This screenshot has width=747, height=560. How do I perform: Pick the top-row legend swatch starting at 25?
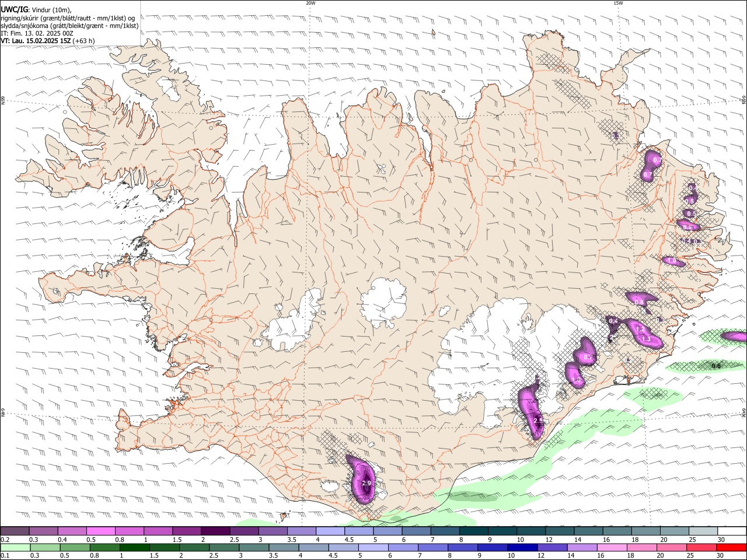point(703,531)
